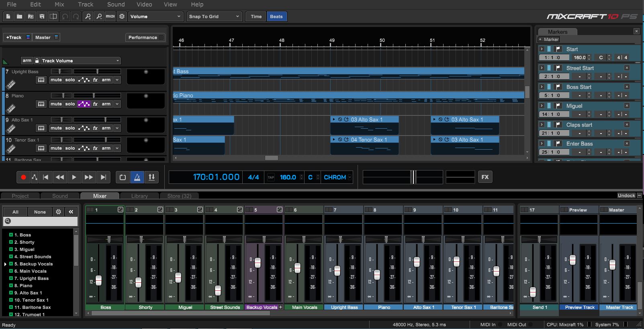This screenshot has height=329, width=644.
Task: Toggle the automation lock icon
Action: point(37,61)
